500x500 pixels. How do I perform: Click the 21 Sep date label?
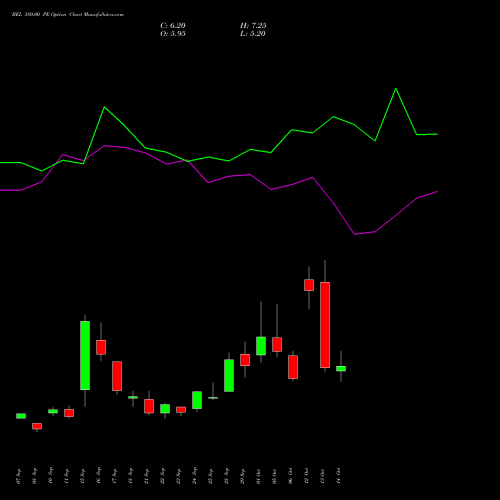click(x=147, y=476)
